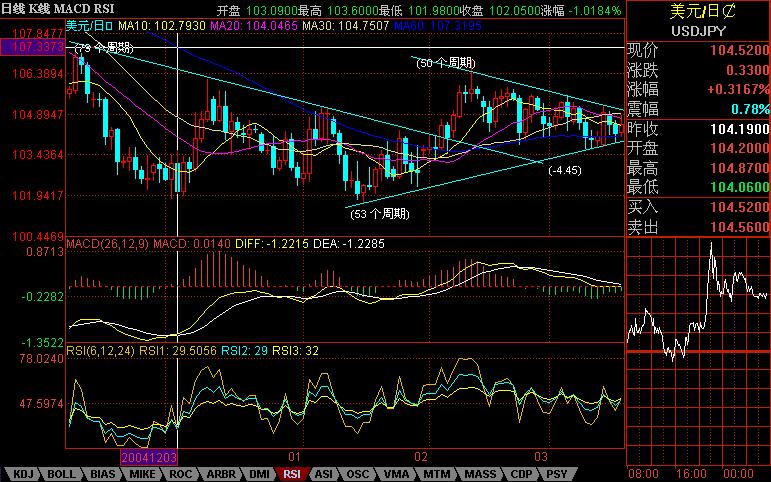Select the ROC indicator tab

click(180, 474)
